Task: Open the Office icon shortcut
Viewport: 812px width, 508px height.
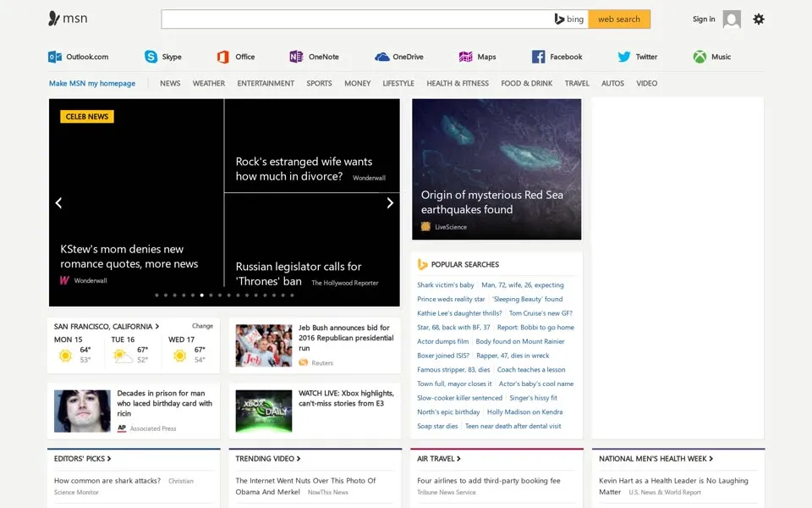Action: click(x=223, y=57)
